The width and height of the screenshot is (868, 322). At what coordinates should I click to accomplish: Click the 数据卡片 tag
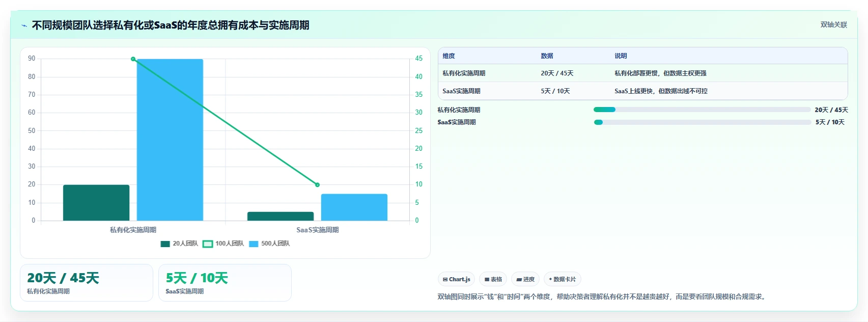tap(563, 279)
